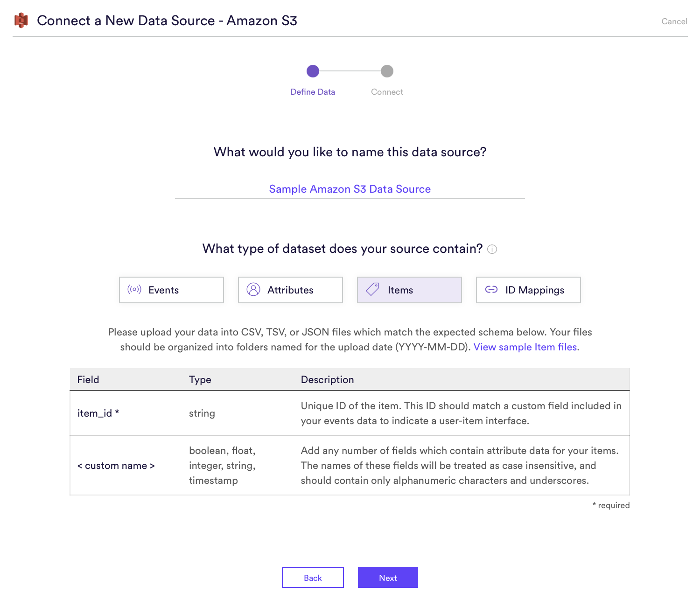Click the dataset type info icon
The height and width of the screenshot is (614, 700).
492,249
